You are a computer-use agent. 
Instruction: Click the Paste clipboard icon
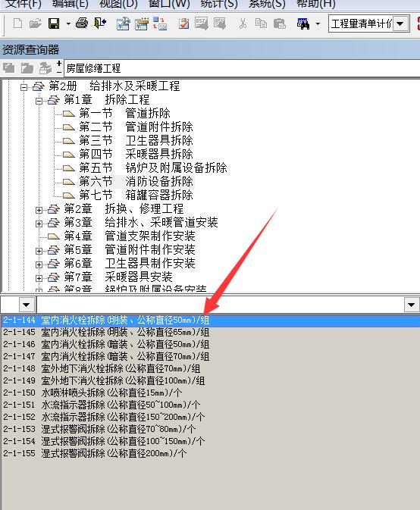[x=280, y=23]
